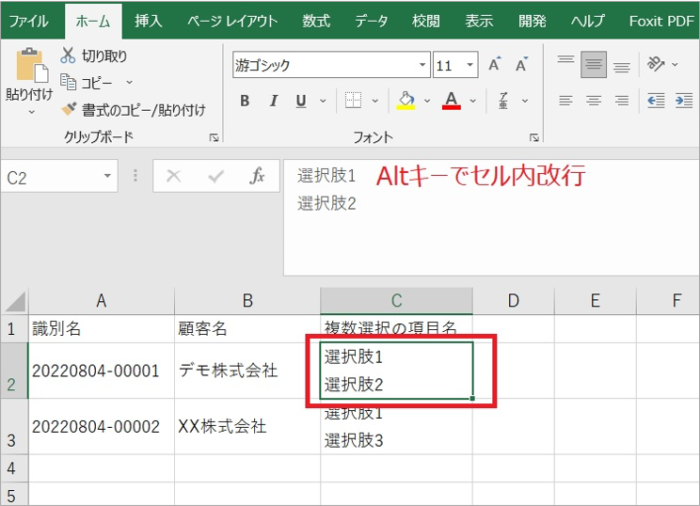Decrease font size with small A icon
The image size is (700, 506).
click(x=521, y=65)
